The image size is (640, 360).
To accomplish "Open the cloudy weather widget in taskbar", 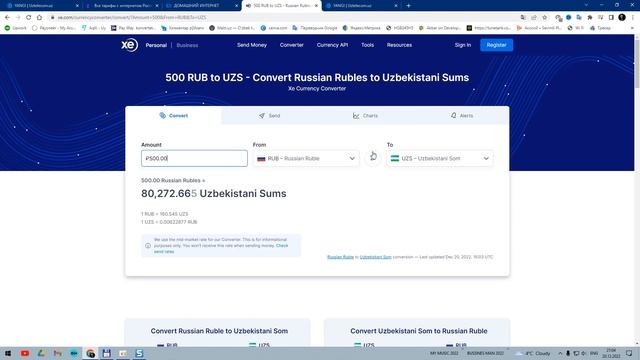I will (533, 353).
